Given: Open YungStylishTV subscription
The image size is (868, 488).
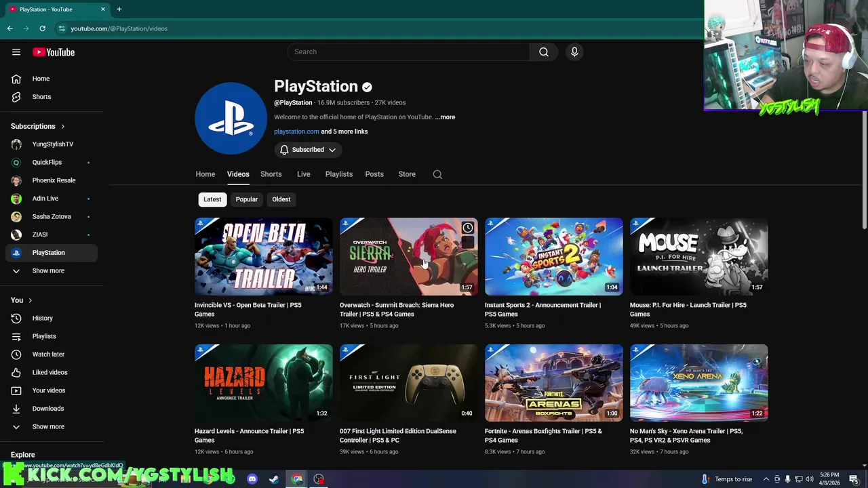Looking at the screenshot, I should click(52, 144).
